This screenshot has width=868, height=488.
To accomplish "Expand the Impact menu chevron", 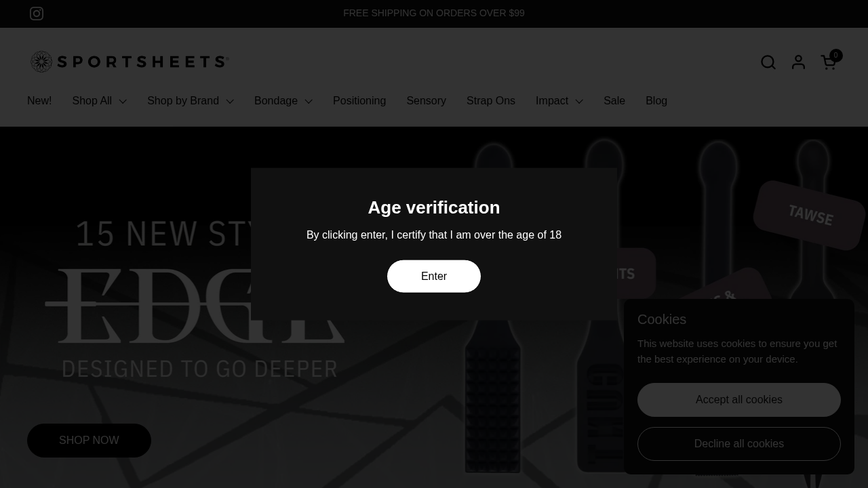I will (579, 102).
